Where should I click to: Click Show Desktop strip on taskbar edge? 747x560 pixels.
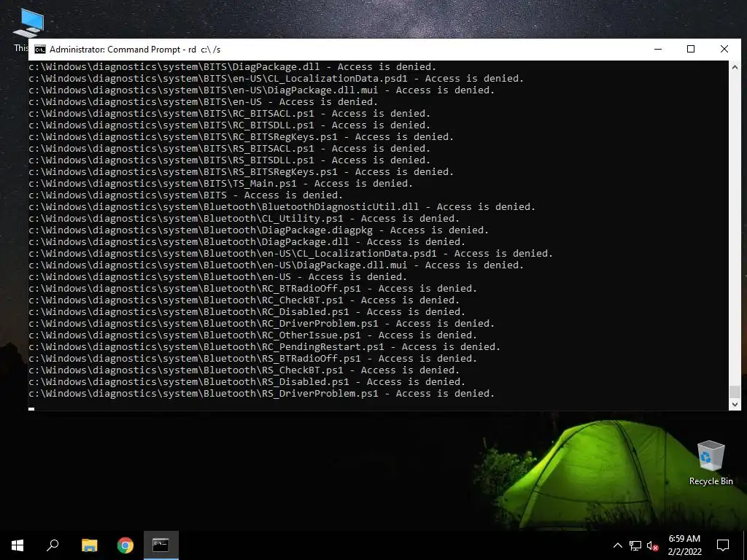tap(745, 545)
